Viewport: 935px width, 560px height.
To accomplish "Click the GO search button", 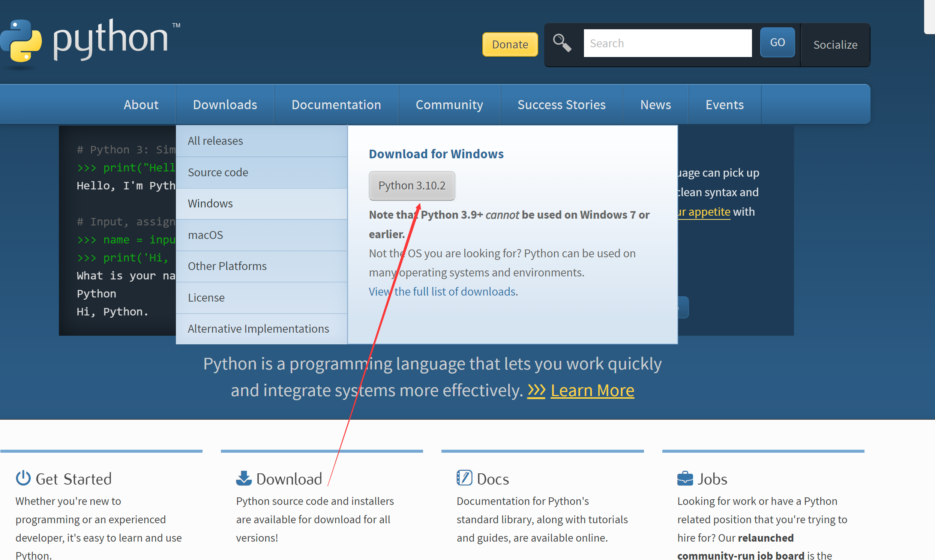I will click(777, 42).
